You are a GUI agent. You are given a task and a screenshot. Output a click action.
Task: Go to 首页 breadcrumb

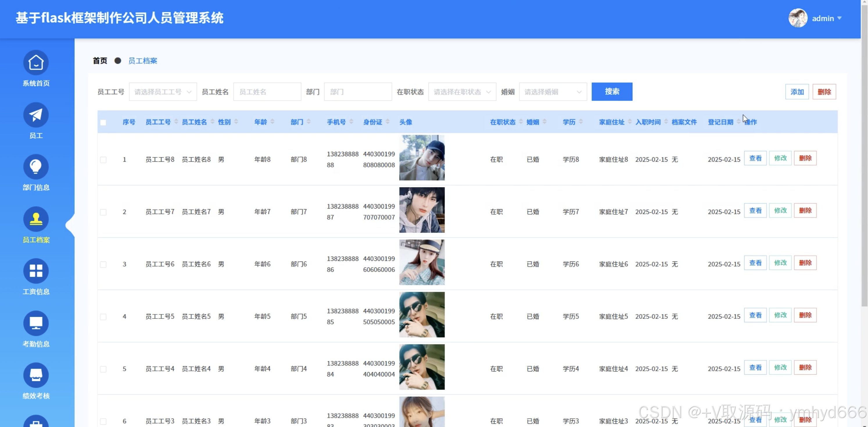tap(100, 61)
